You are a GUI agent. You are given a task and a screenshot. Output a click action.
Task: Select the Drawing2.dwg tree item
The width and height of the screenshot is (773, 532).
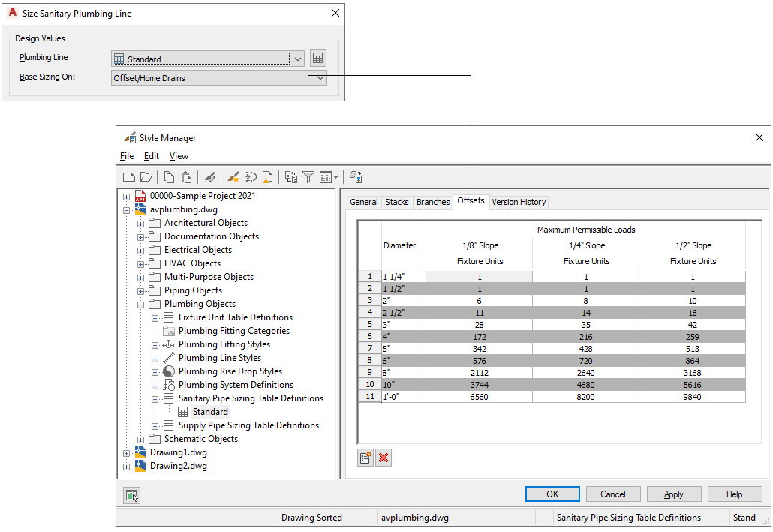coord(179,466)
